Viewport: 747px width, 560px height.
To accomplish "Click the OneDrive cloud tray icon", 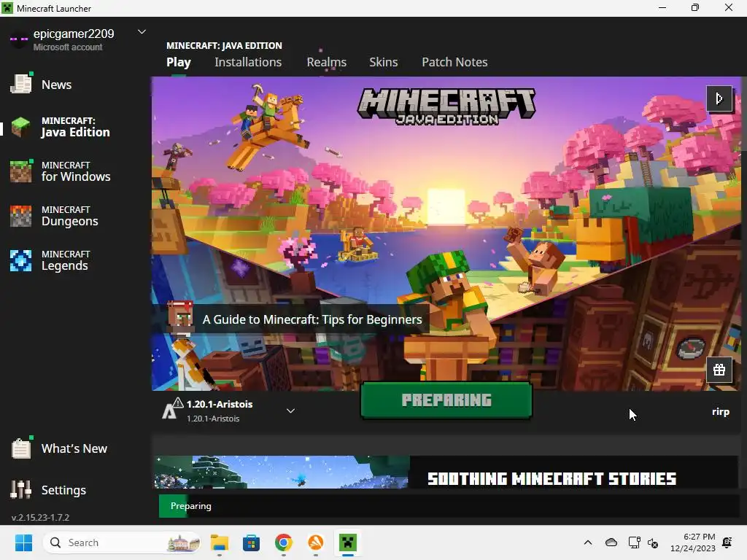I will [611, 542].
